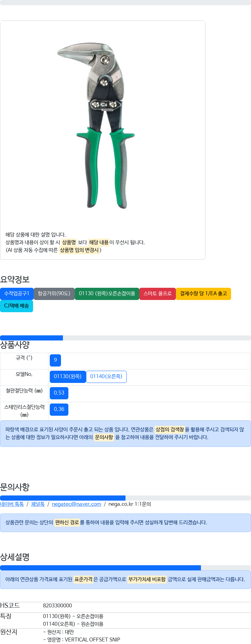251x644 pixels.
Task: Select the 01130 (왼쪽)오른손잡이용 tag
Action: 107,294
